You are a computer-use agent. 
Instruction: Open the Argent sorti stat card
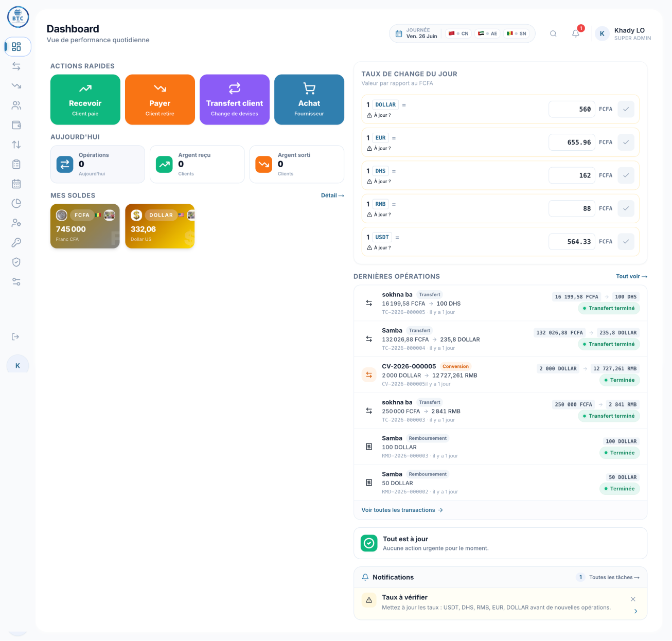297,164
